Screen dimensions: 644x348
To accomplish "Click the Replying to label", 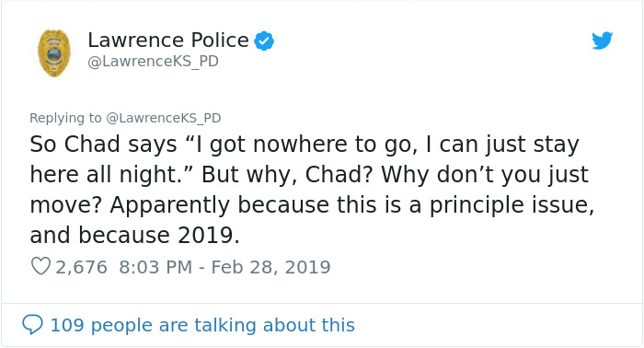I will click(65, 118).
